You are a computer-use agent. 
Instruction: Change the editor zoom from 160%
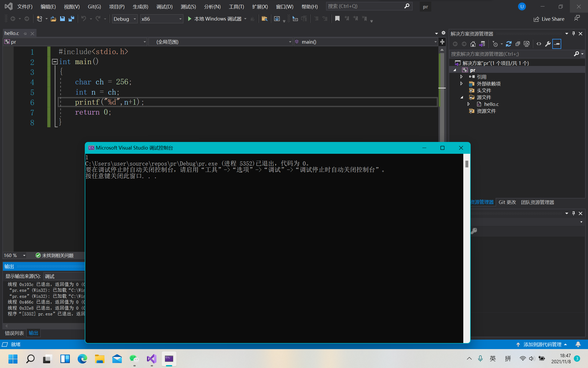pyautogui.click(x=14, y=255)
